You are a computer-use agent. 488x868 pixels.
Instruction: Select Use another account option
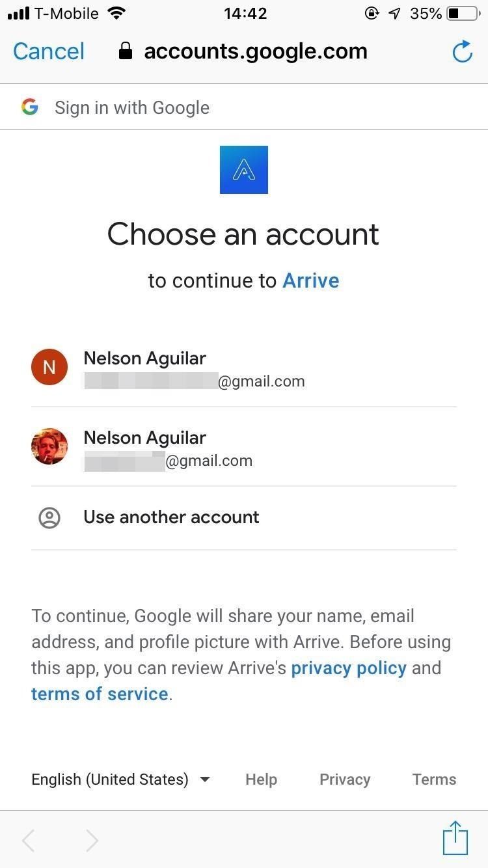(171, 517)
